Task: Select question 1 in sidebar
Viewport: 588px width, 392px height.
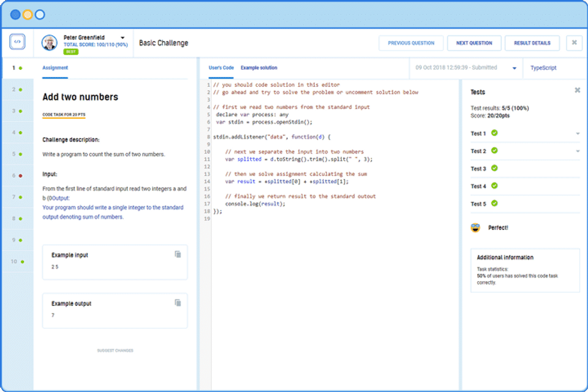Action: tap(17, 68)
